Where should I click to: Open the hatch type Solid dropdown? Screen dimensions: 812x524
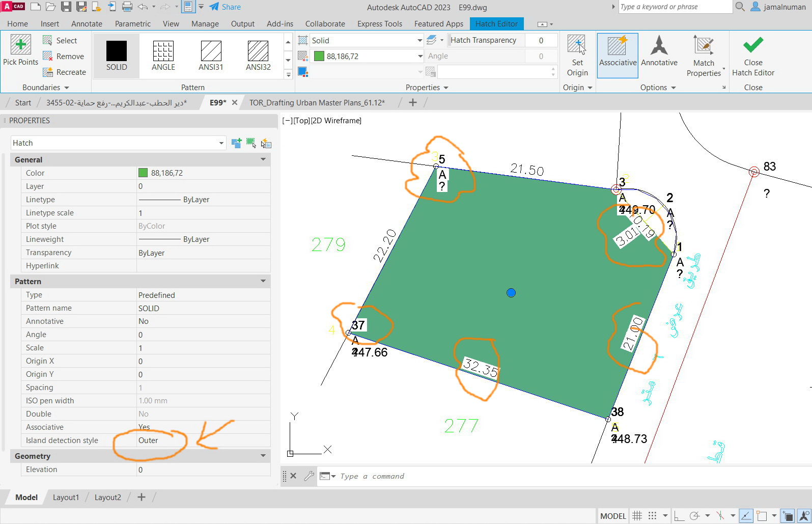click(419, 40)
